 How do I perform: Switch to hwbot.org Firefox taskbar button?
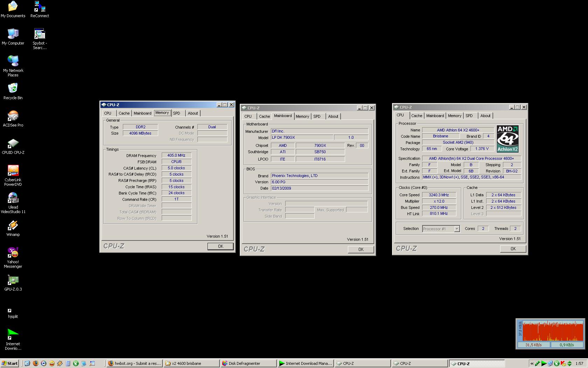point(134,363)
